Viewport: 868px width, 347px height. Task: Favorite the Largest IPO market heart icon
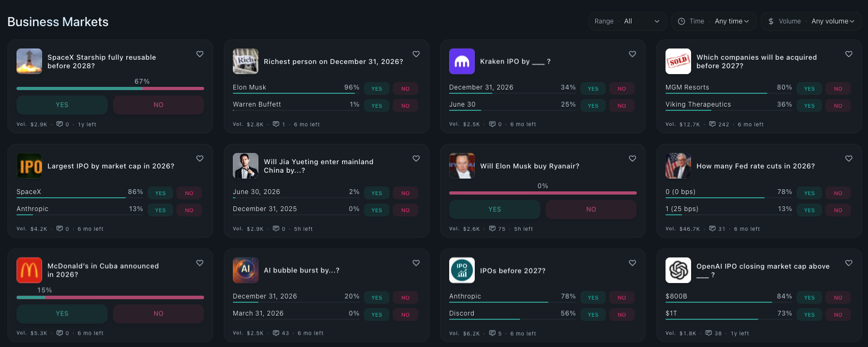[200, 158]
